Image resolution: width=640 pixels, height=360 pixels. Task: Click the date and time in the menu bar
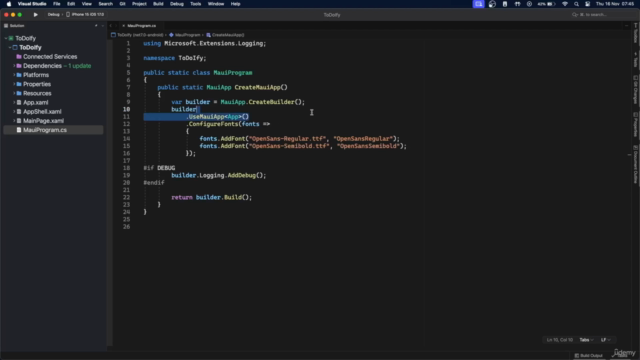tap(615, 4)
